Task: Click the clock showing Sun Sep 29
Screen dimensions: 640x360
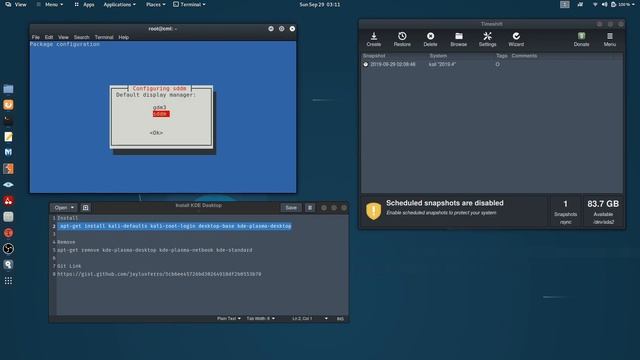Action: [320, 4]
